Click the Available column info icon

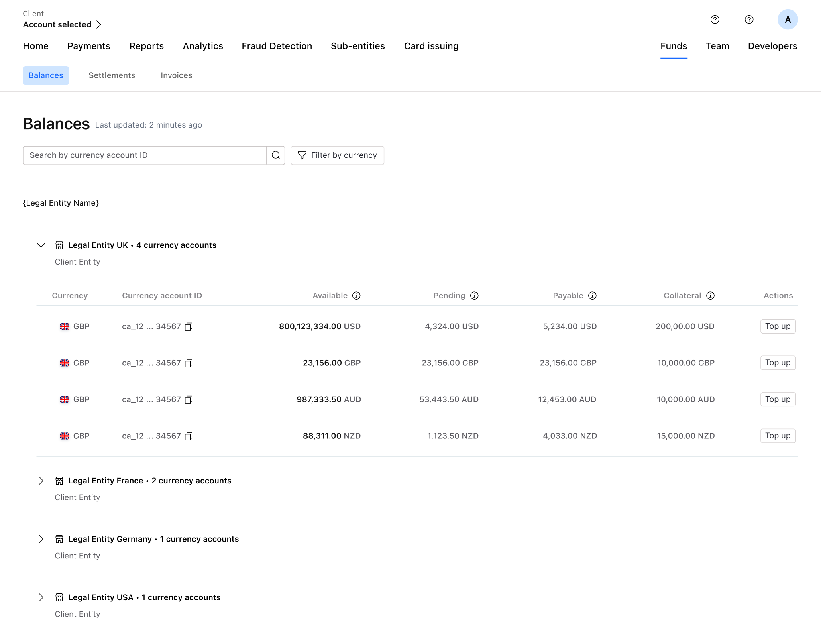(356, 296)
